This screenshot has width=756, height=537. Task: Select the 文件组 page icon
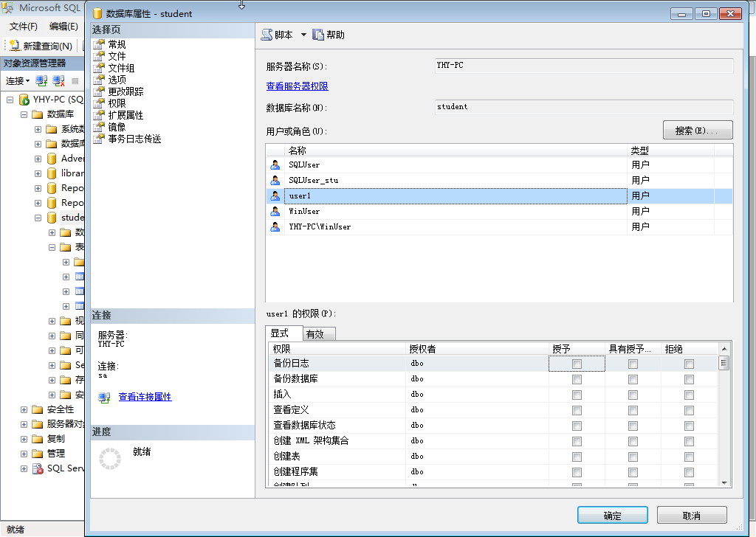pyautogui.click(x=99, y=68)
